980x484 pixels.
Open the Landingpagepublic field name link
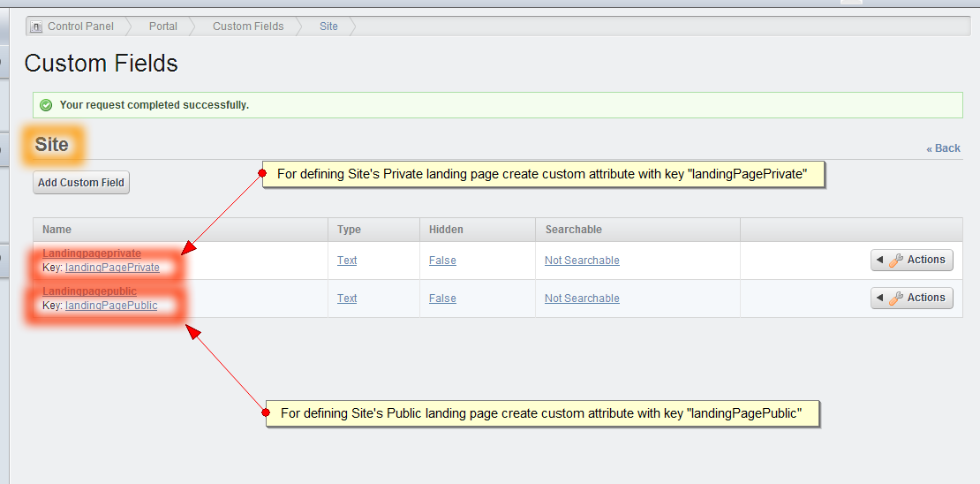[89, 291]
